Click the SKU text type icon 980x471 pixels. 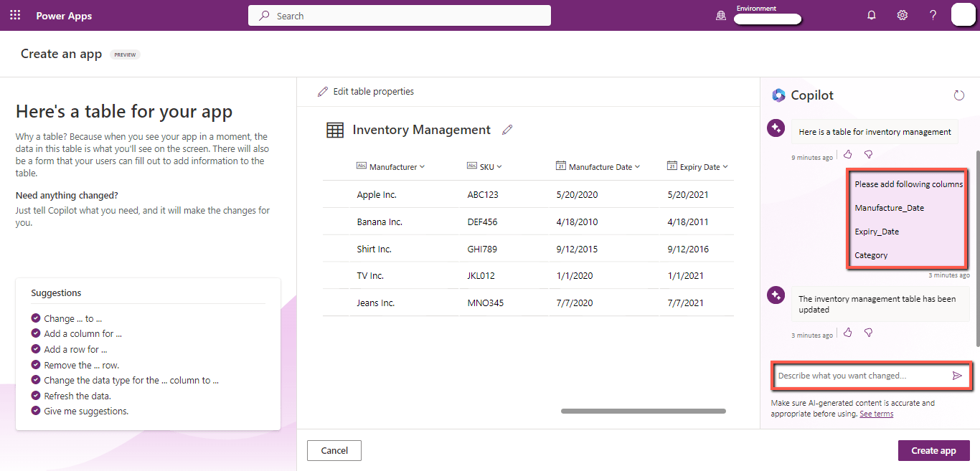(x=472, y=166)
